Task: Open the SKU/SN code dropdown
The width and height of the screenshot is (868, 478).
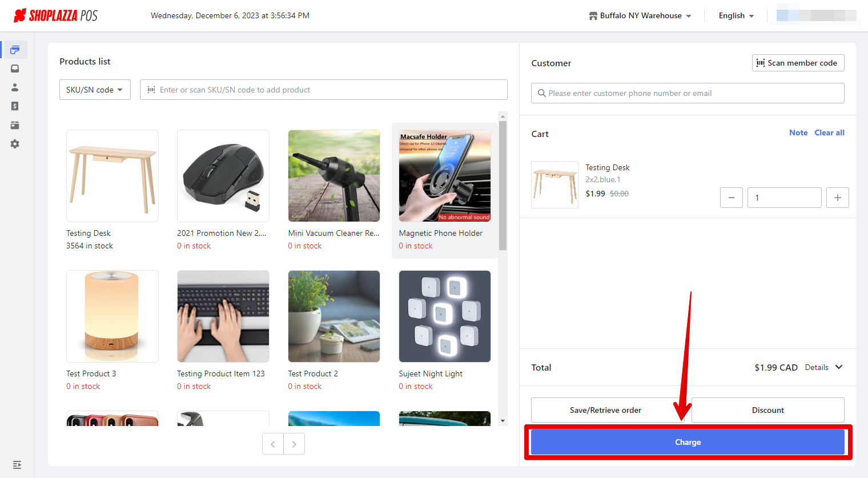Action: 95,90
